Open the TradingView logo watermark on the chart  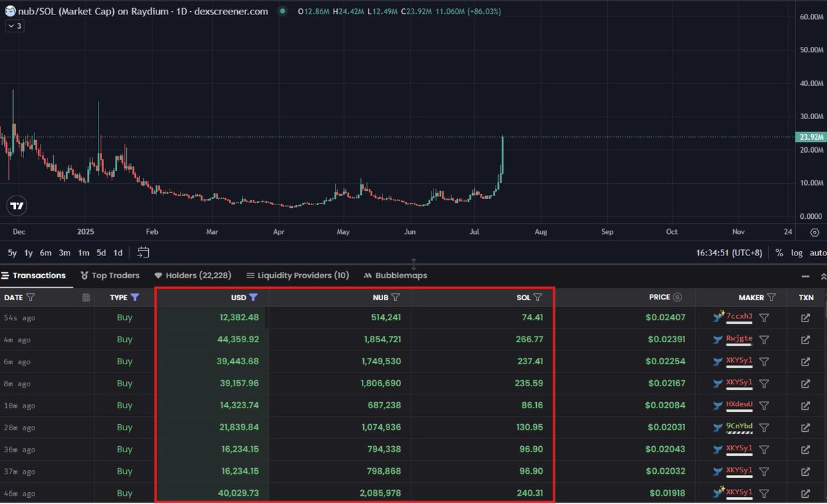point(17,205)
